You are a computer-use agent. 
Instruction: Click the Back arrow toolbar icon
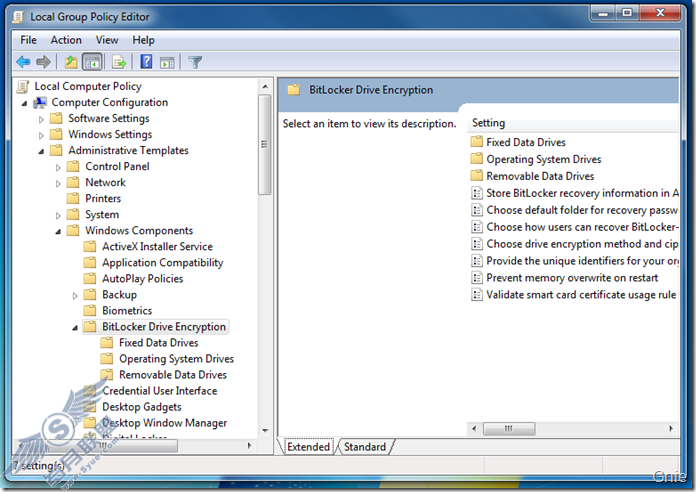point(23,62)
